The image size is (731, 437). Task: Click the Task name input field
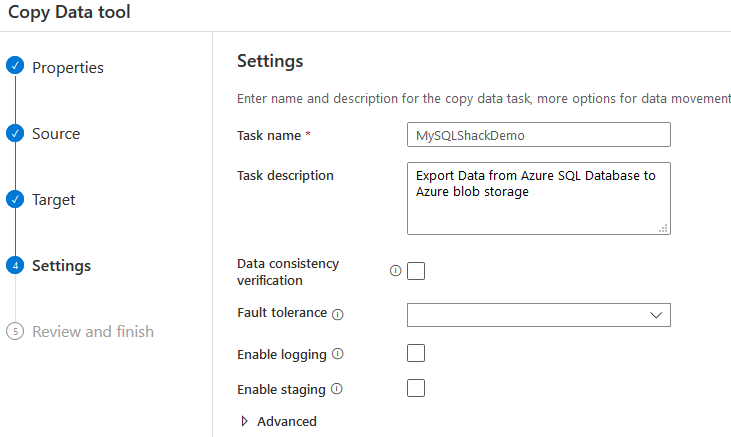pos(538,135)
